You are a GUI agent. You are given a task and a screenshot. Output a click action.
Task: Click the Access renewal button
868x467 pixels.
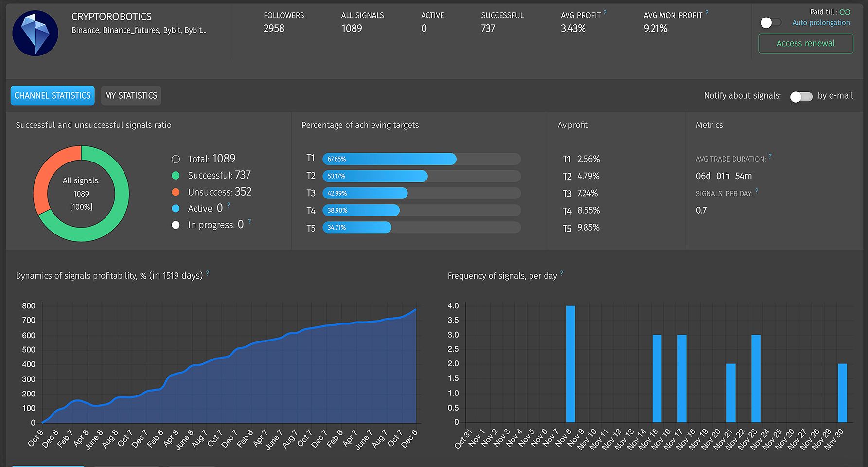coord(805,43)
